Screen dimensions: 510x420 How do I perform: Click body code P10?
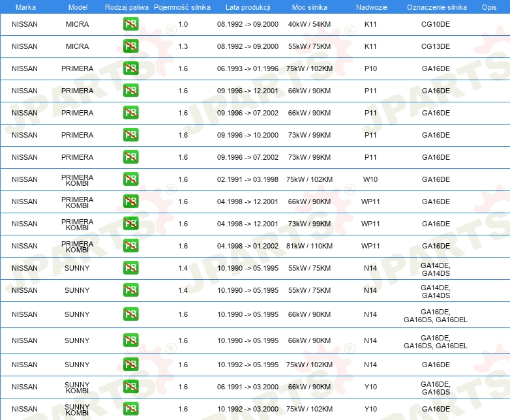pos(370,68)
